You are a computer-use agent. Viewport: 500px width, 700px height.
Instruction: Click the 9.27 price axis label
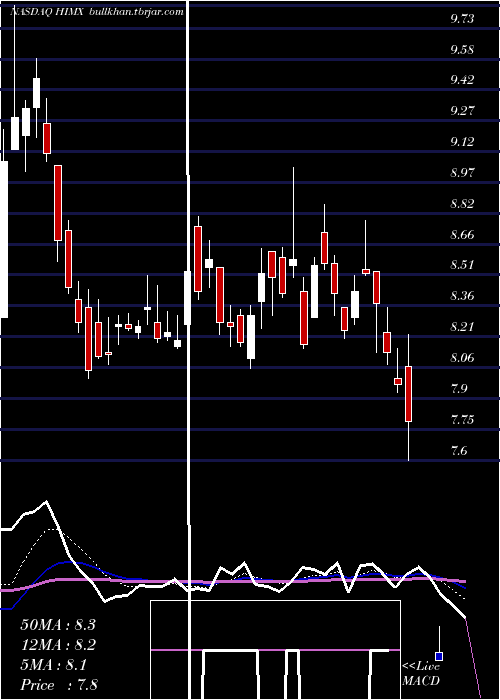pos(462,111)
